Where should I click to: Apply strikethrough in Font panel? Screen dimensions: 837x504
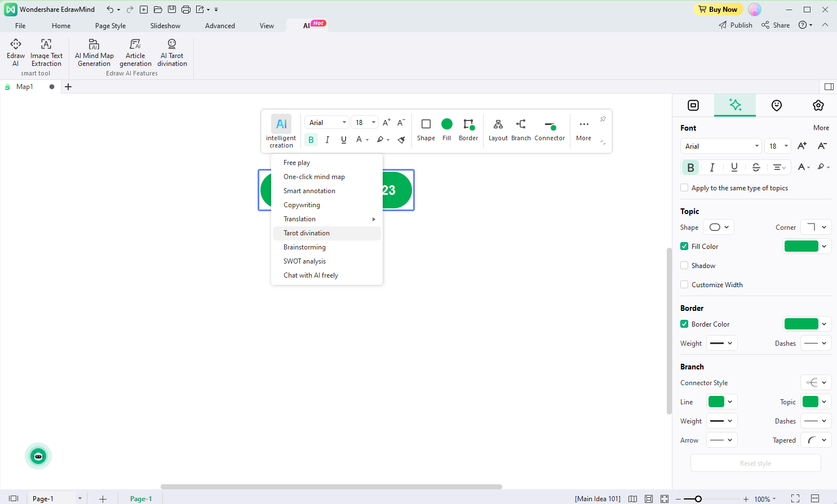(756, 167)
